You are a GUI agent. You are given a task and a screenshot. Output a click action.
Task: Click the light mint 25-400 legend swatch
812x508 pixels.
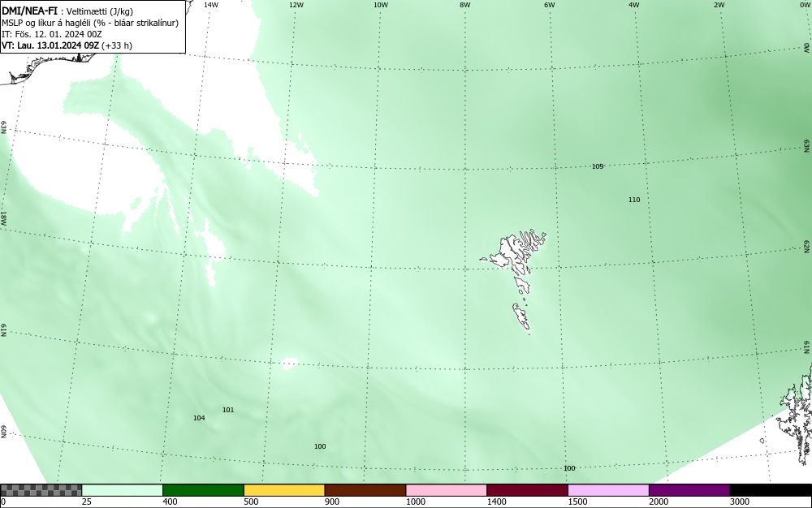[123, 490]
